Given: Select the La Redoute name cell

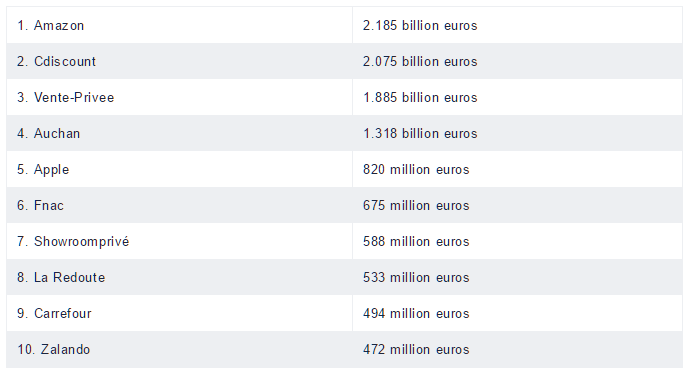Looking at the screenshot, I should click(179, 277).
